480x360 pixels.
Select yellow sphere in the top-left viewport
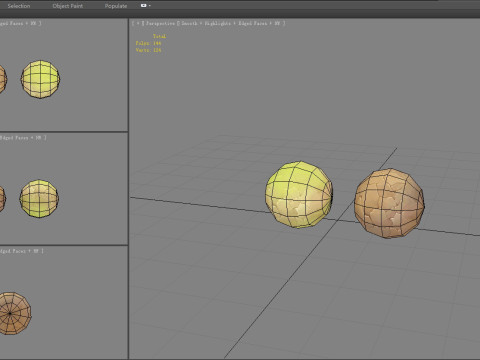(40, 79)
